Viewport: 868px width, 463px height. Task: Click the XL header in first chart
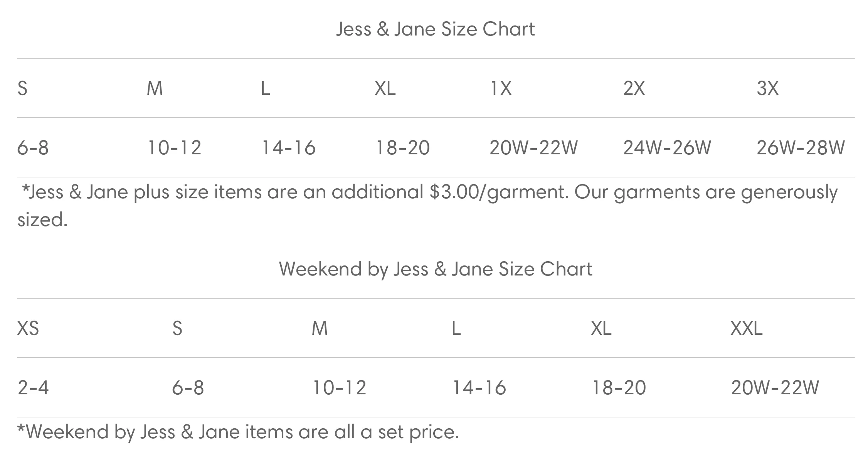(385, 88)
